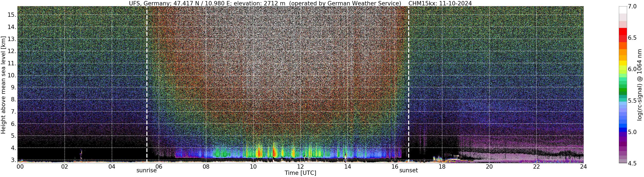The width and height of the screenshot is (644, 177).
Task: Click the 'Time [UTC]' axis label
Action: [x=300, y=173]
